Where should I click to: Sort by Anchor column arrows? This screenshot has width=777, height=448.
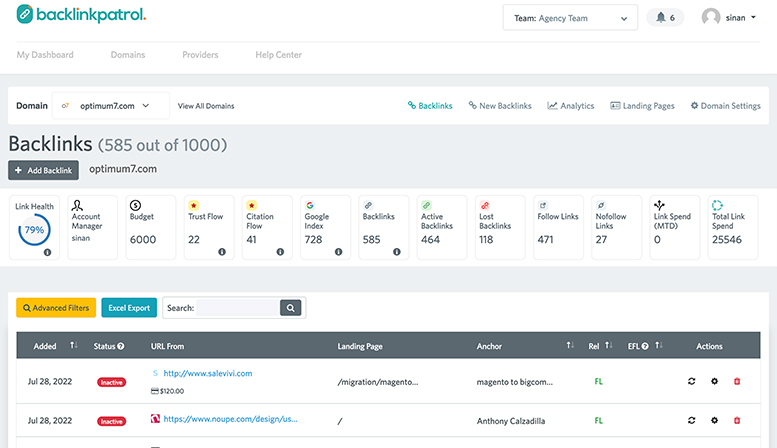pos(570,345)
